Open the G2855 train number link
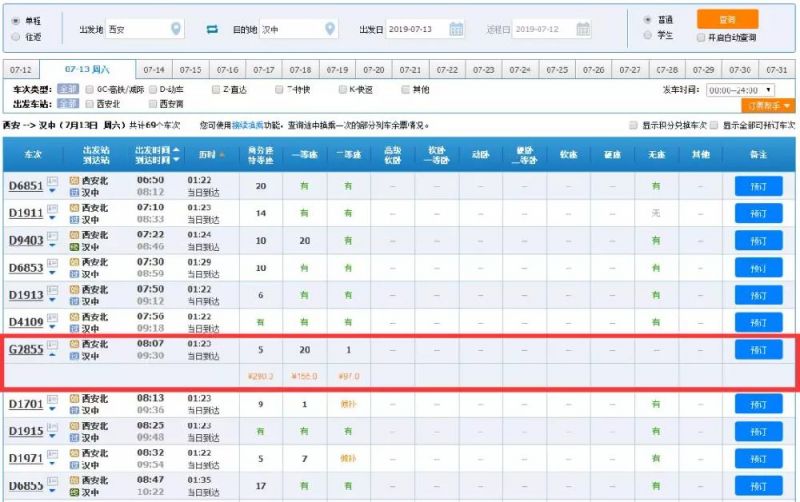Image resolution: width=800 pixels, height=502 pixels. tap(26, 349)
